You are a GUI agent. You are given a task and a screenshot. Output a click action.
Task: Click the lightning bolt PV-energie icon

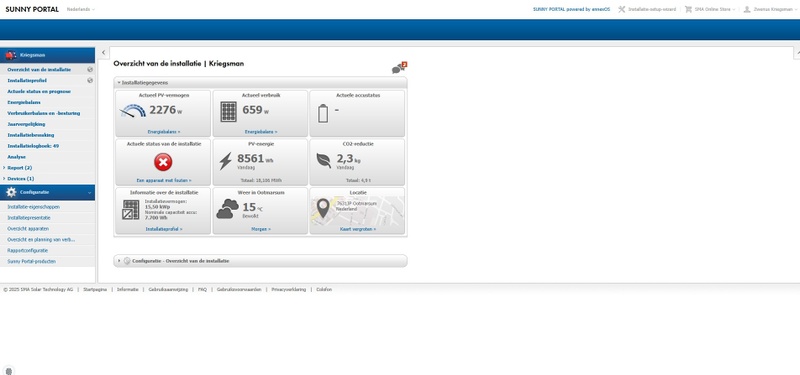pyautogui.click(x=225, y=161)
